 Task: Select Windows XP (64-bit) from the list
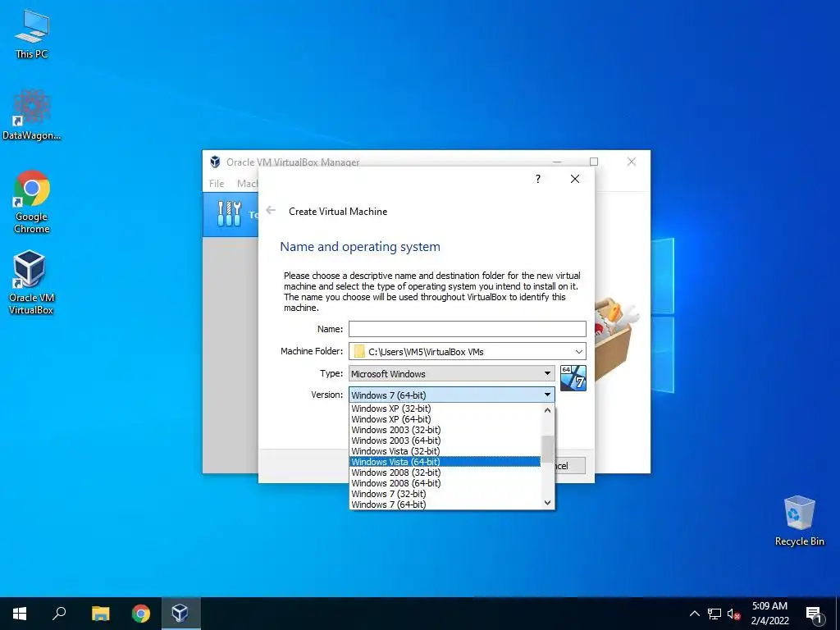click(x=445, y=419)
